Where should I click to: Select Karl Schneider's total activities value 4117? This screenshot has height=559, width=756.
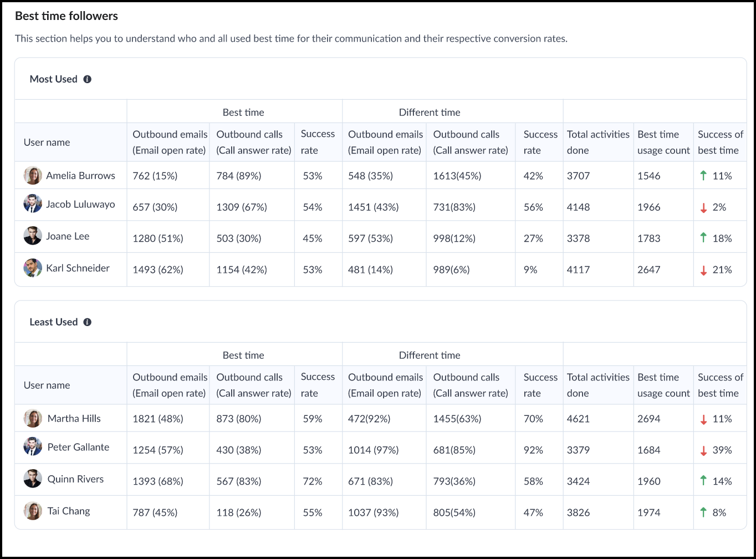tap(578, 270)
